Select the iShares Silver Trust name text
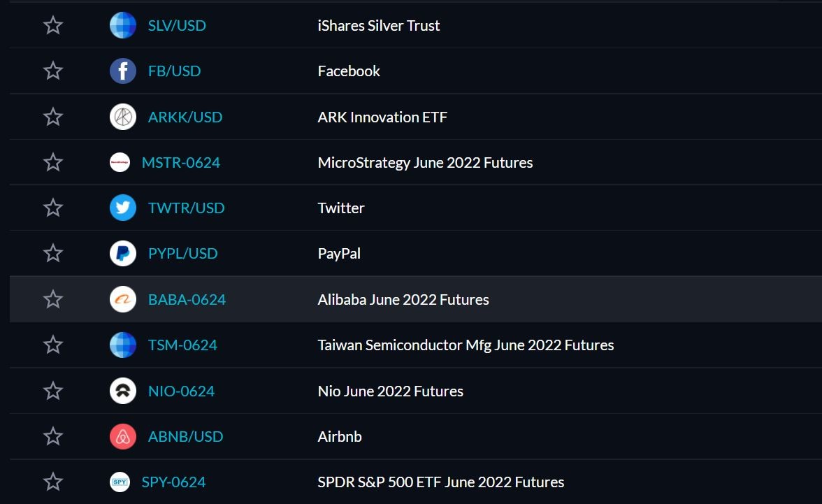 (x=379, y=26)
